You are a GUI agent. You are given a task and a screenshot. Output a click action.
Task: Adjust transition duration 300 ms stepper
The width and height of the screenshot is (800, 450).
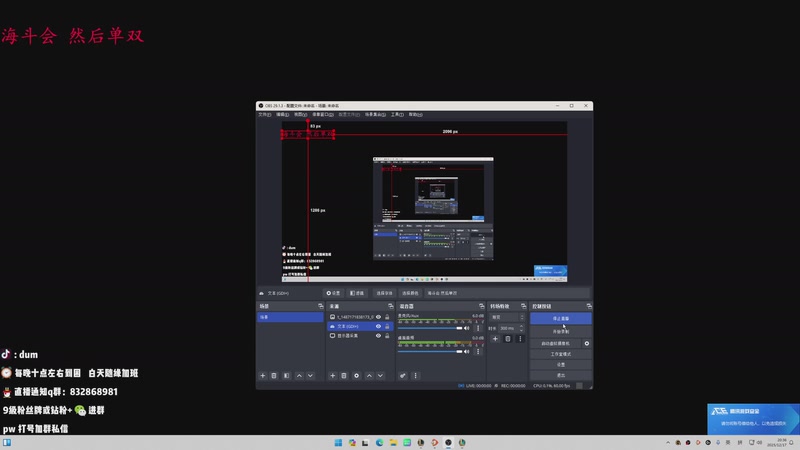[x=521, y=328]
